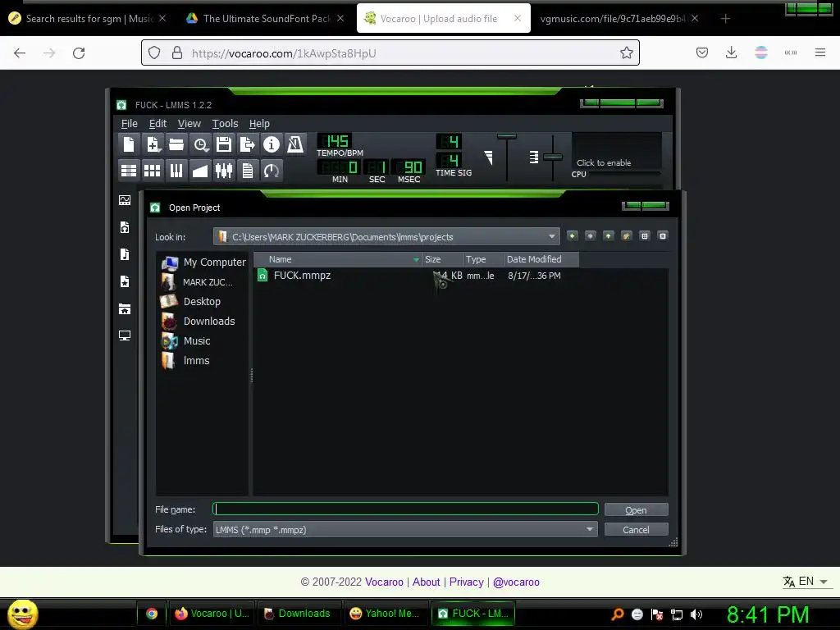Open the EN language dropdown on Vocaroo

806,582
